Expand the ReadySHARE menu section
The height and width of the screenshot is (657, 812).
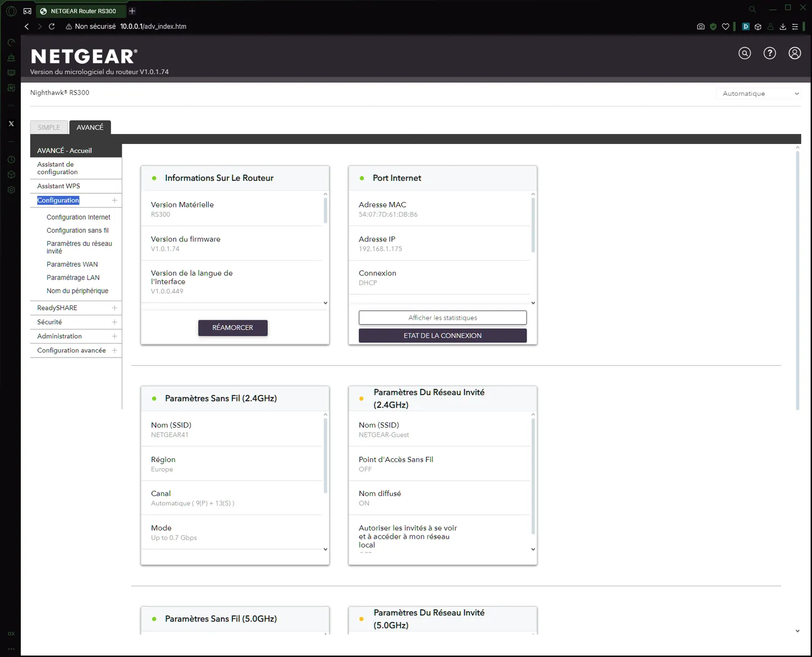point(115,308)
